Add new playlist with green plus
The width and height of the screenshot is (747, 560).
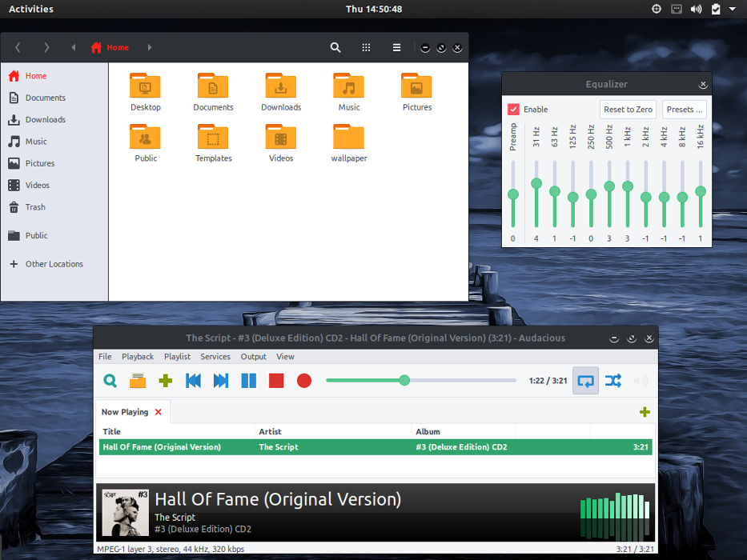click(645, 412)
